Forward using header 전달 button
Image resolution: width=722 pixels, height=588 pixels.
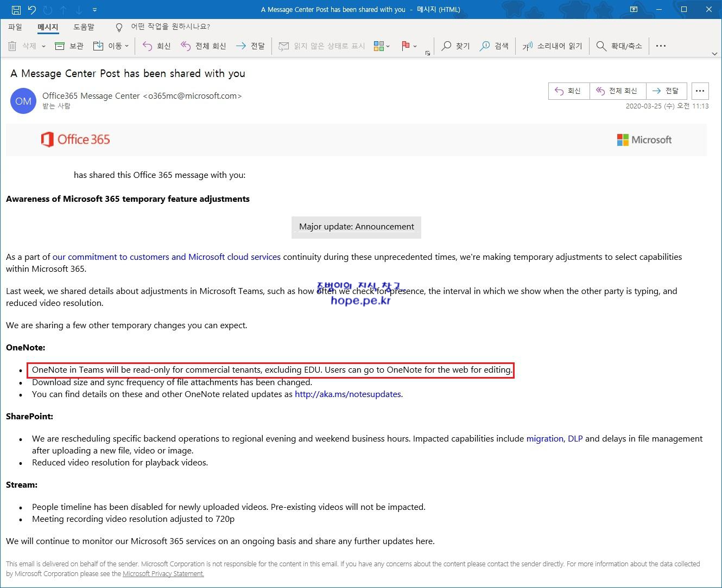point(667,91)
